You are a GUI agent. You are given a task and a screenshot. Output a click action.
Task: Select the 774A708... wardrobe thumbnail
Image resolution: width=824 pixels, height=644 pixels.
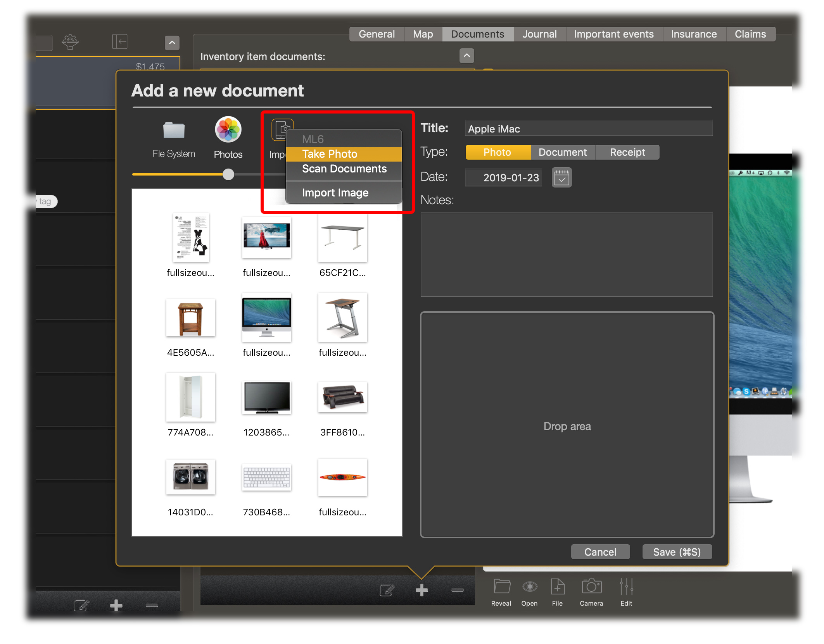click(x=190, y=397)
